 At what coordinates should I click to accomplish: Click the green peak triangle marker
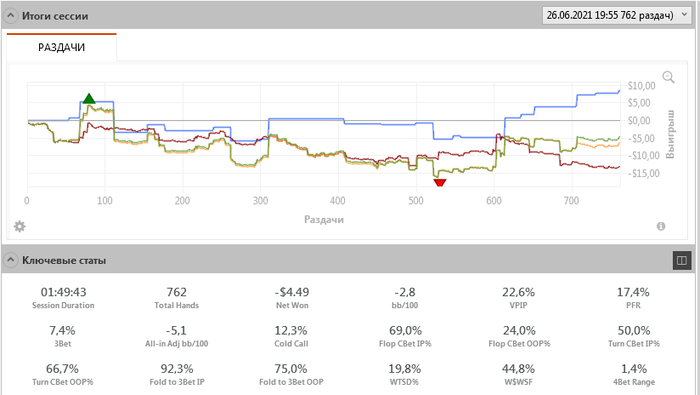89,99
